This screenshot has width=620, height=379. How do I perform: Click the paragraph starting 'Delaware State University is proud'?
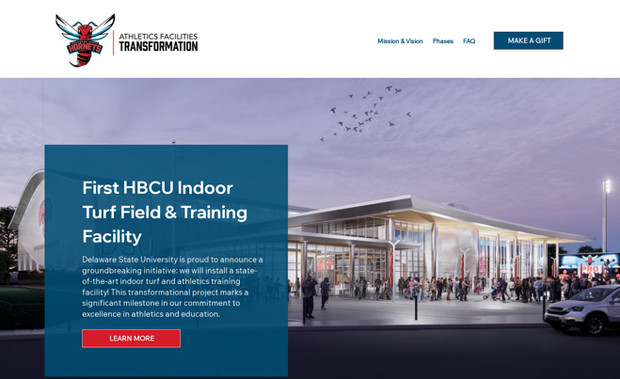click(x=173, y=287)
